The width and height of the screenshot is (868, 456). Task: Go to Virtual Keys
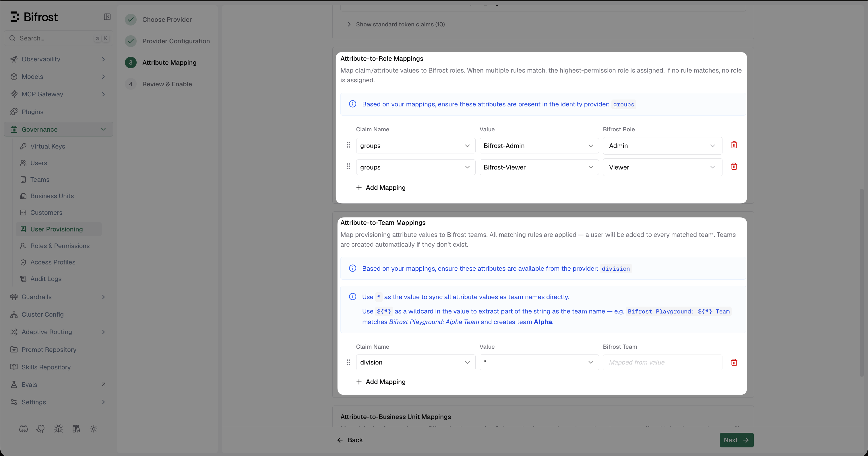[x=59, y=146]
